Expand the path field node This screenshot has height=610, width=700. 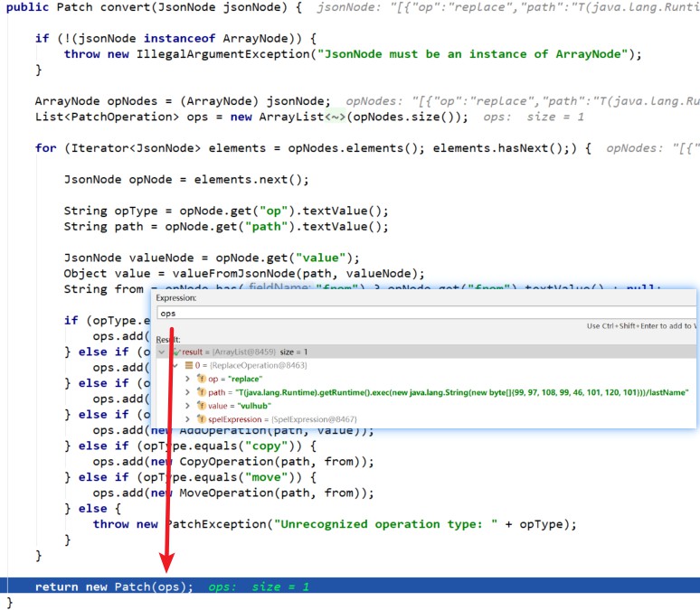pos(187,392)
